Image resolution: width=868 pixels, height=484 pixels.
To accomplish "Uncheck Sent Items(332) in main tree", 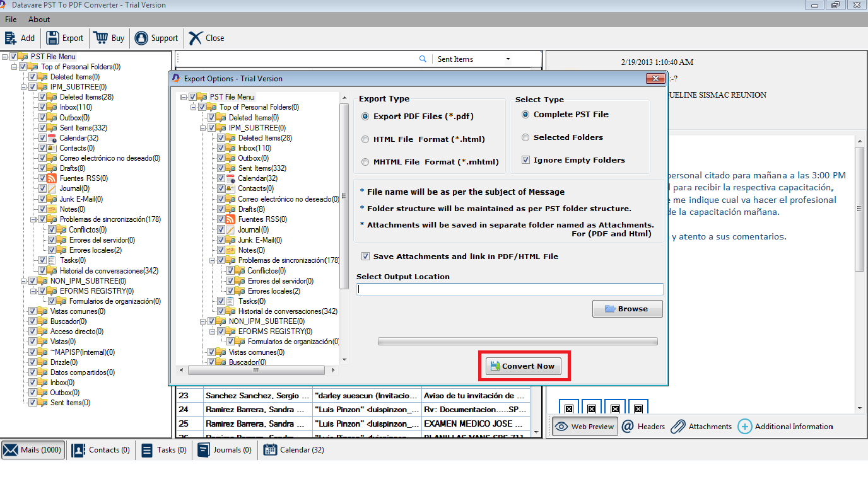I will (43, 128).
